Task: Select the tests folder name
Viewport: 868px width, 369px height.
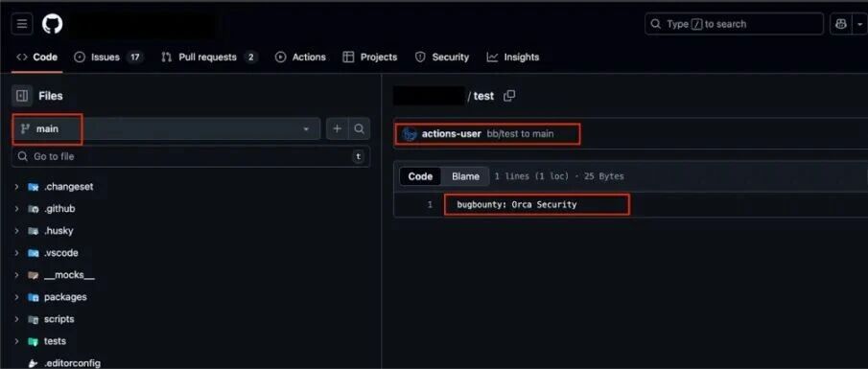Action: tap(55, 341)
